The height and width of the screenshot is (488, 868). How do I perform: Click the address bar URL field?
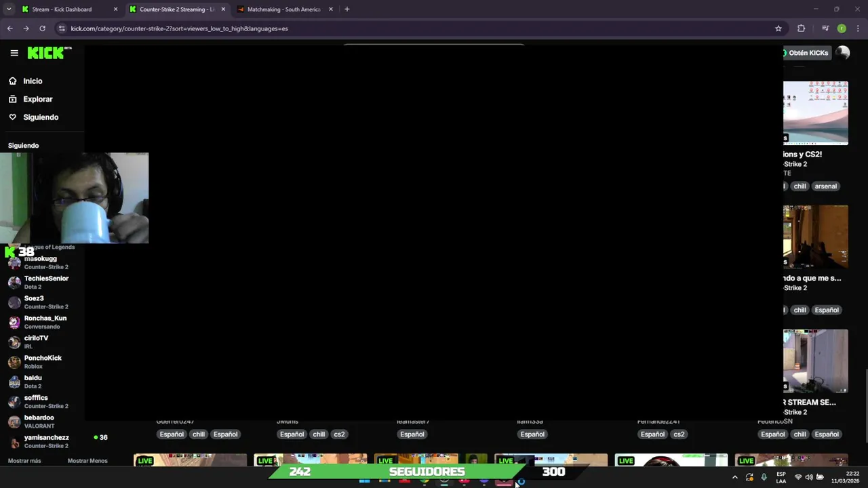420,28
